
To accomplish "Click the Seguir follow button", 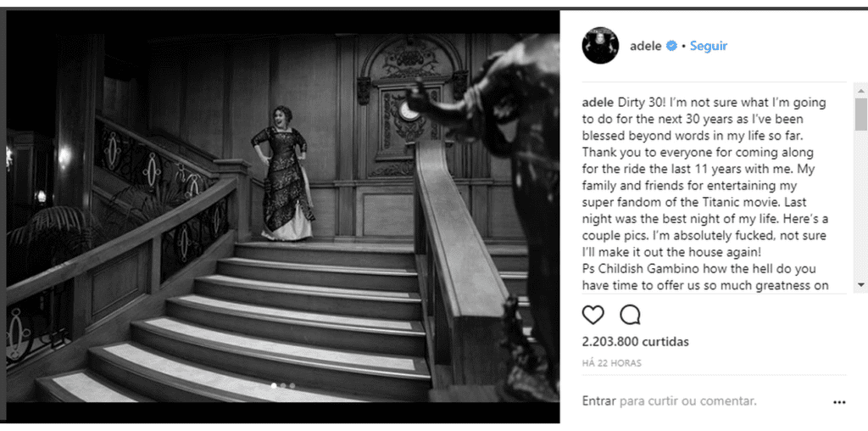I will tap(709, 46).
